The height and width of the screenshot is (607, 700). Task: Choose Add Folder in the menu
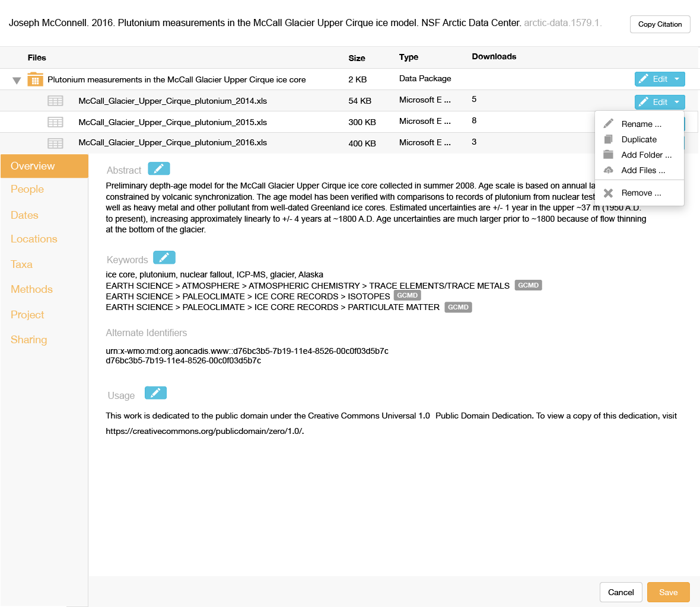click(646, 155)
